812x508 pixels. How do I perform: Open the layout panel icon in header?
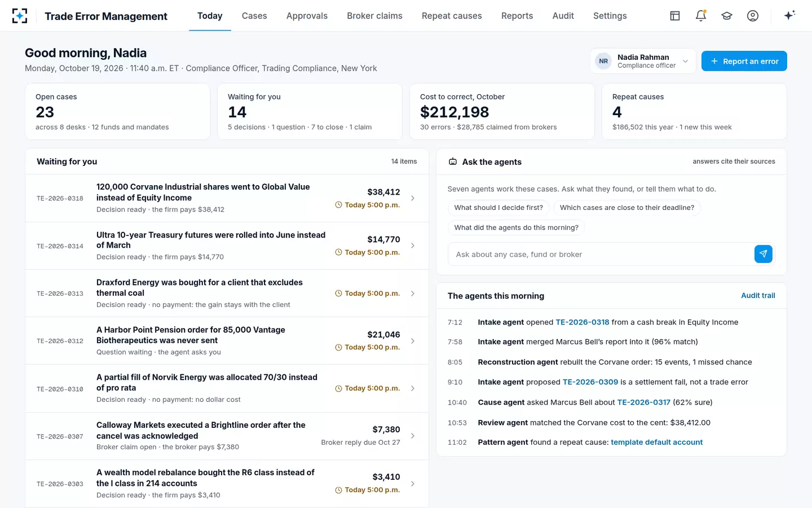[675, 16]
